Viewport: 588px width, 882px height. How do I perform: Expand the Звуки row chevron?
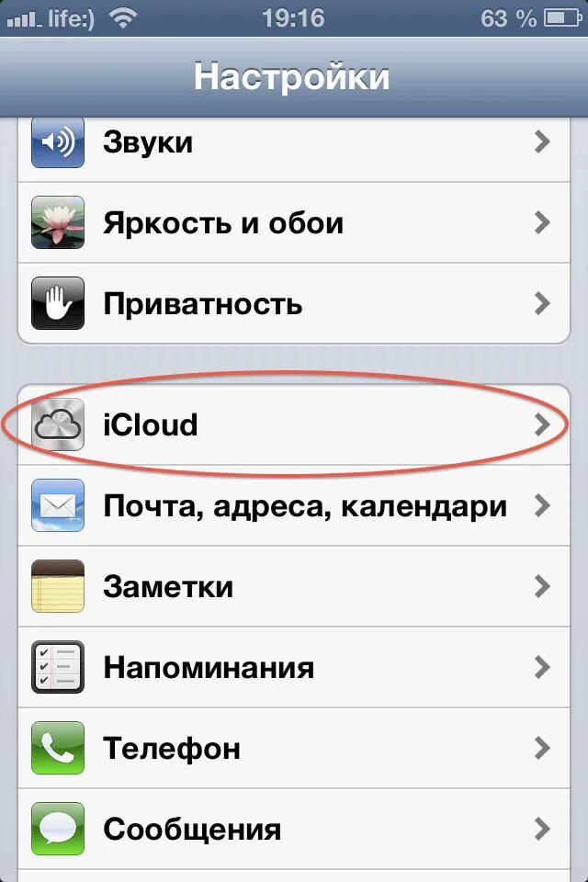(542, 142)
